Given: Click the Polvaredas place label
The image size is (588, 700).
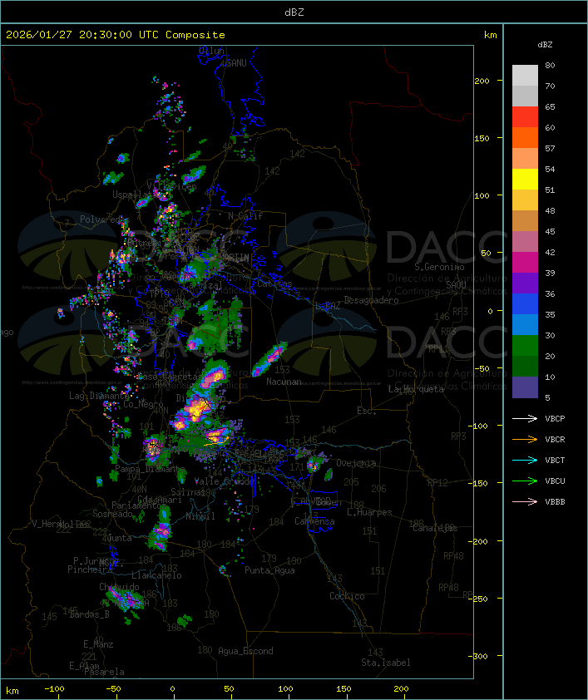Looking at the screenshot, I should [x=105, y=219].
